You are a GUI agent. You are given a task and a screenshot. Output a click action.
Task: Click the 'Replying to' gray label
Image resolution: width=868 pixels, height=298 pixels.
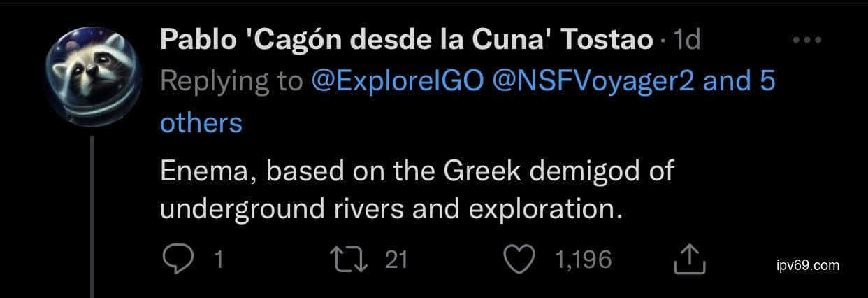pos(232,82)
